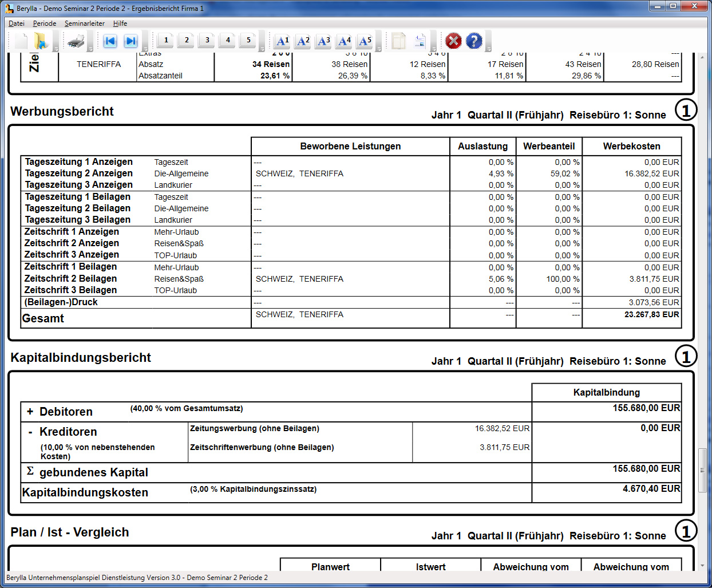Viewport: 712px width, 588px height.
Task: Select page button 2
Action: (187, 40)
